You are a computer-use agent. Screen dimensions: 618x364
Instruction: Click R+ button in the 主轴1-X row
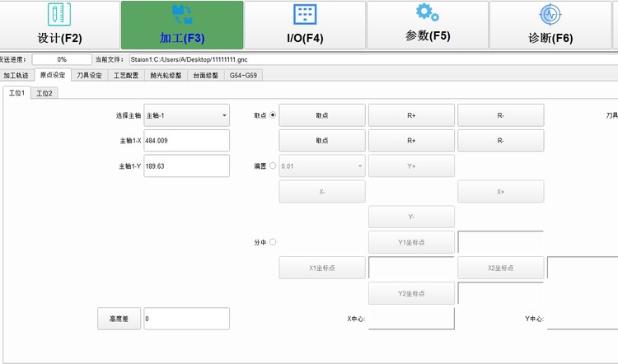(411, 141)
